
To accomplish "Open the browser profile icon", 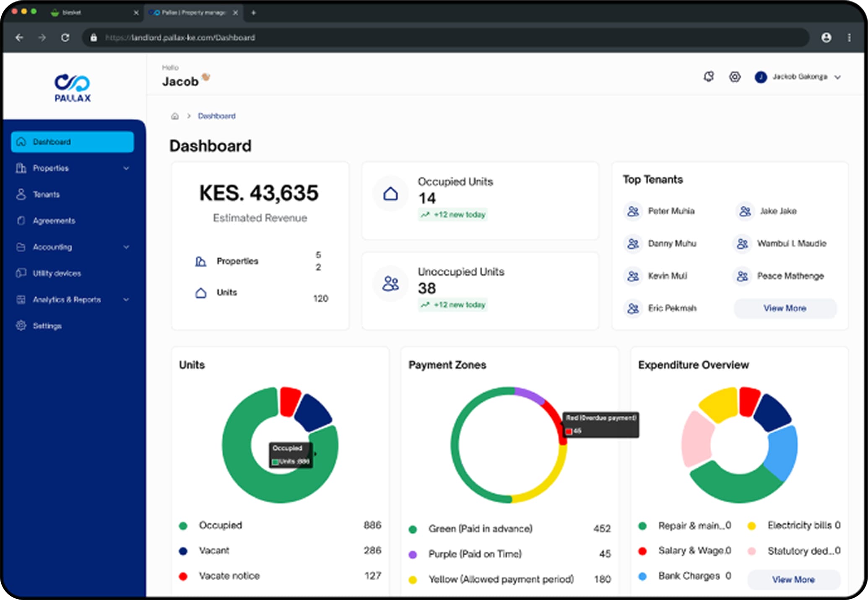I will [x=826, y=38].
